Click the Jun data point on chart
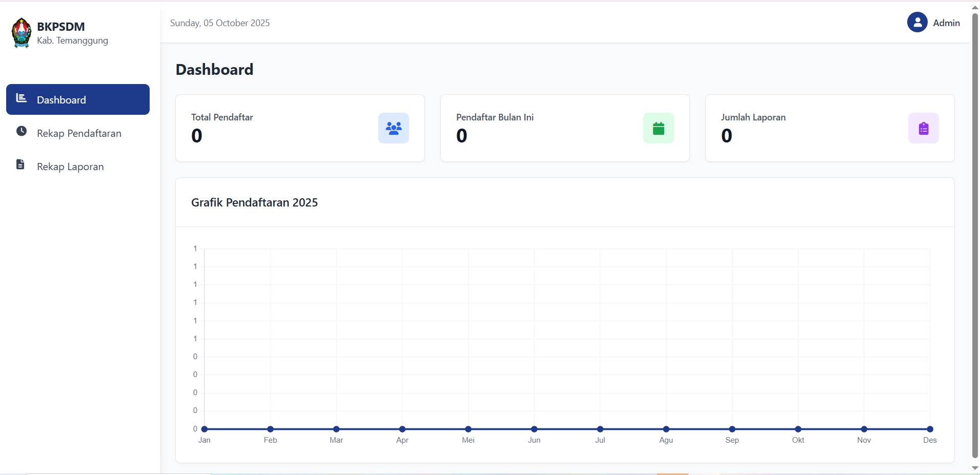980x475 pixels. (534, 429)
